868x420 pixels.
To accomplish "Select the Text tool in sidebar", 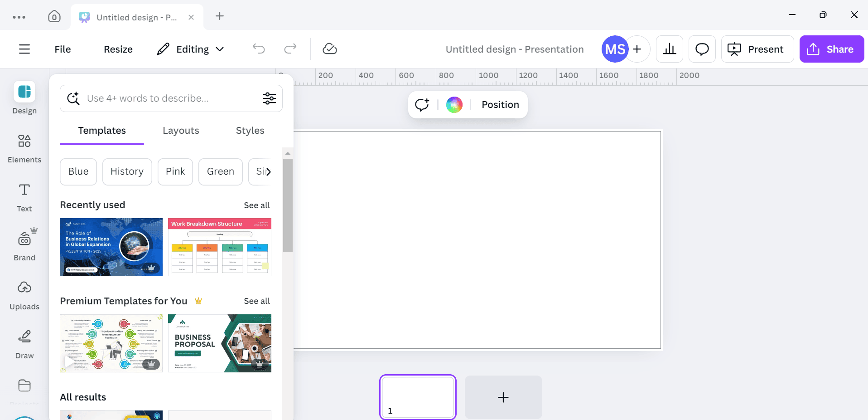I will [x=24, y=197].
